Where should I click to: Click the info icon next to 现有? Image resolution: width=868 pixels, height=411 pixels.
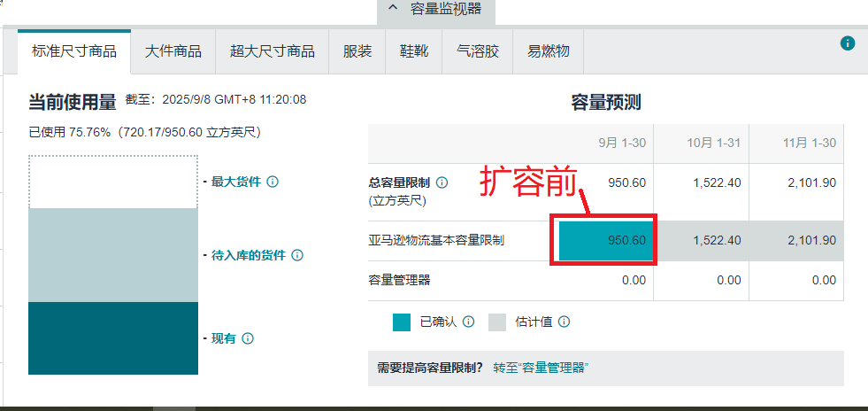pyautogui.click(x=248, y=338)
